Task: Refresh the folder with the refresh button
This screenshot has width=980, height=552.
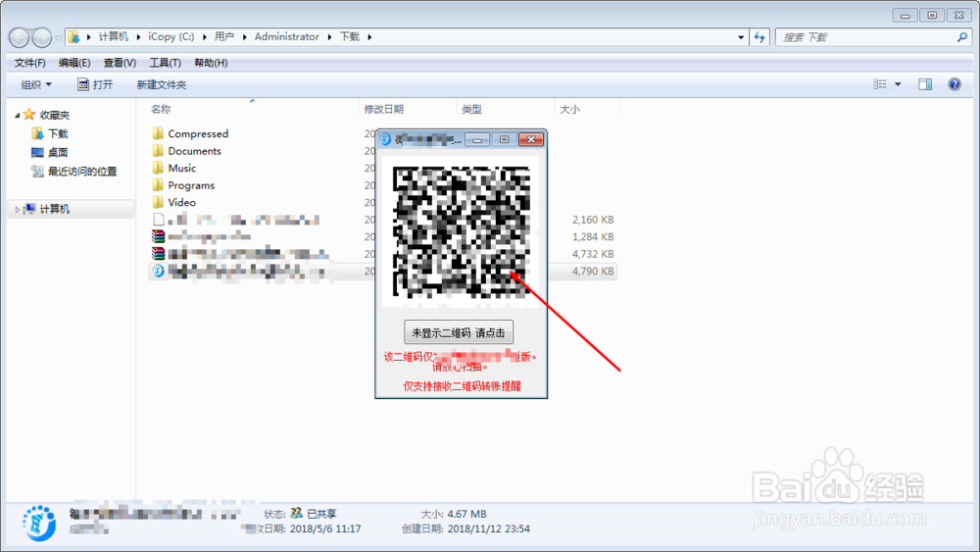Action: (x=759, y=37)
